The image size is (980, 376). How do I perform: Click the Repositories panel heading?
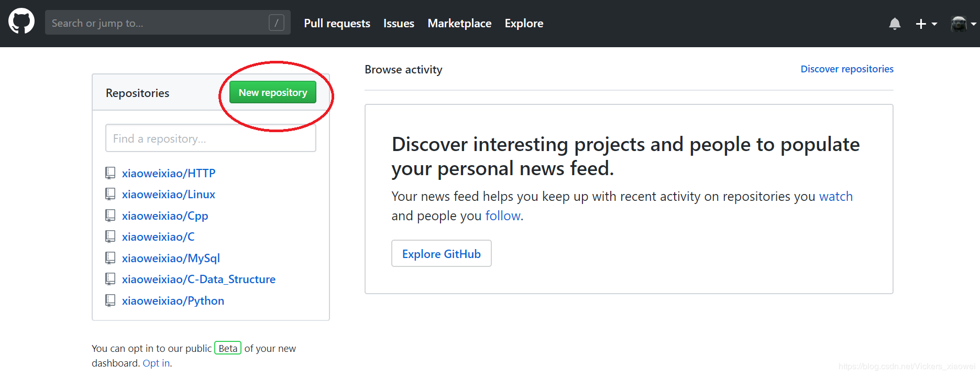[137, 93]
